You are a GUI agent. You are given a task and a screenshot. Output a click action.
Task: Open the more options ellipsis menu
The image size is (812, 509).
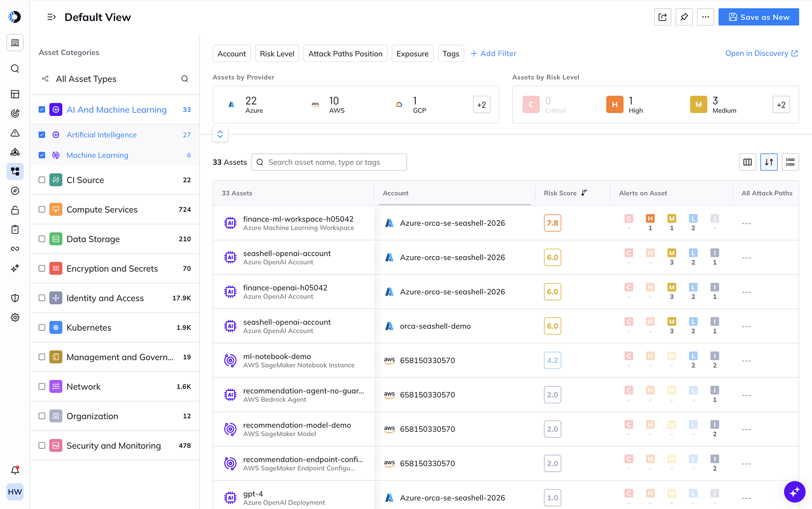point(705,17)
